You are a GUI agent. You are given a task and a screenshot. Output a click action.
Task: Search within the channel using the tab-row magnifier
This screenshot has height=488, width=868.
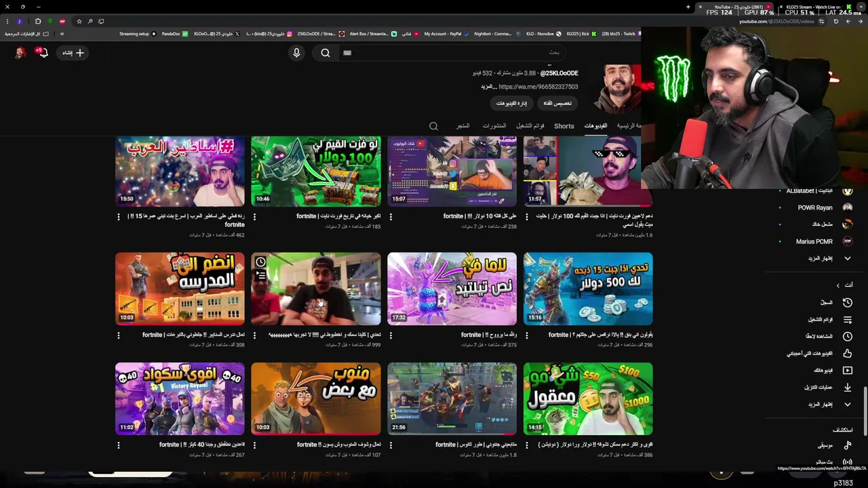(433, 126)
